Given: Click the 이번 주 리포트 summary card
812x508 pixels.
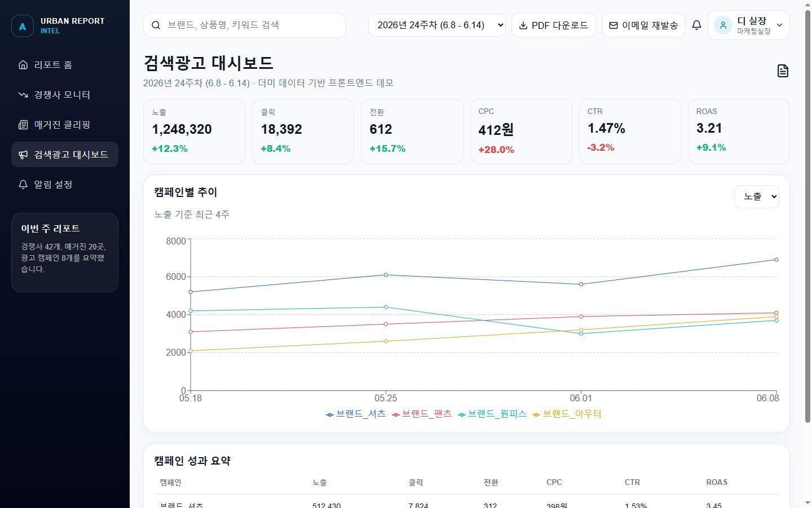Looking at the screenshot, I should pos(65,252).
